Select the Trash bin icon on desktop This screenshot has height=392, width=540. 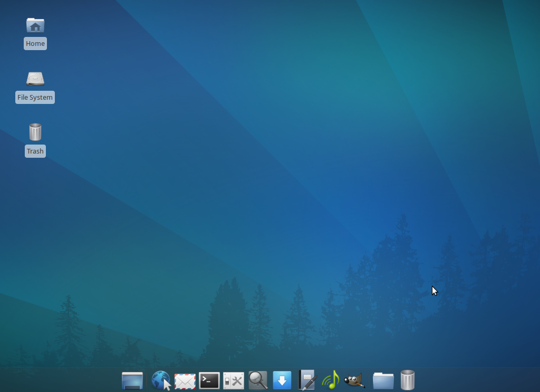pos(35,132)
